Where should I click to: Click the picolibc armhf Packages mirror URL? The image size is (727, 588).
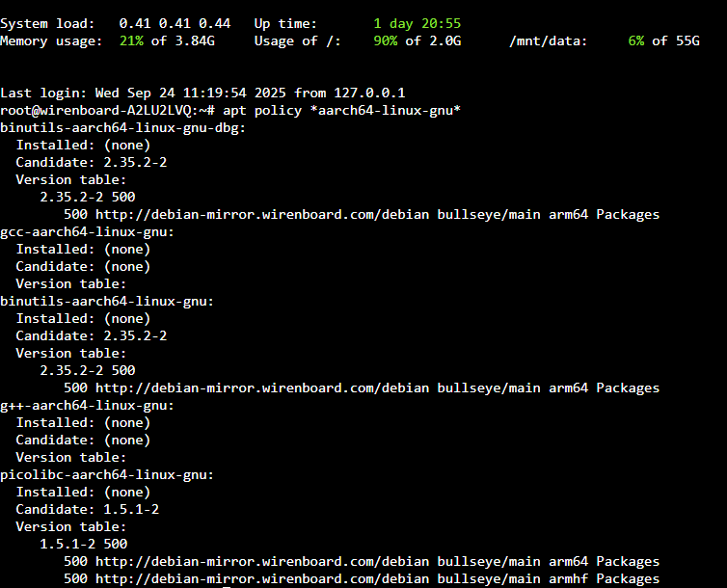tap(362, 579)
